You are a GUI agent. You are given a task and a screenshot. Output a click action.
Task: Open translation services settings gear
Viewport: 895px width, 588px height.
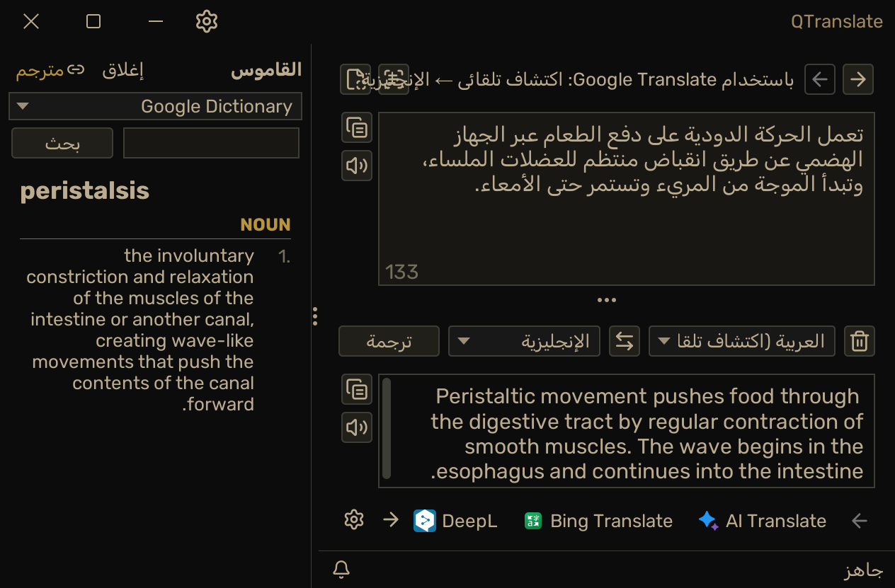tap(353, 520)
